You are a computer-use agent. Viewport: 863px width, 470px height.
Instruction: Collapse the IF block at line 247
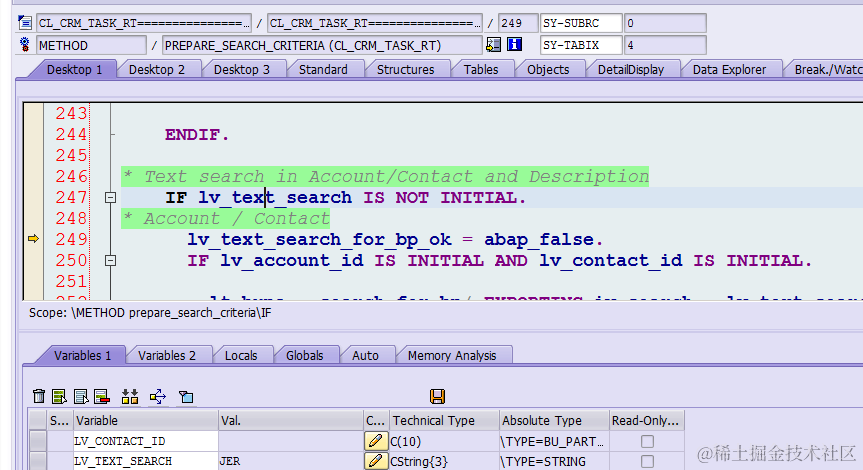(111, 197)
